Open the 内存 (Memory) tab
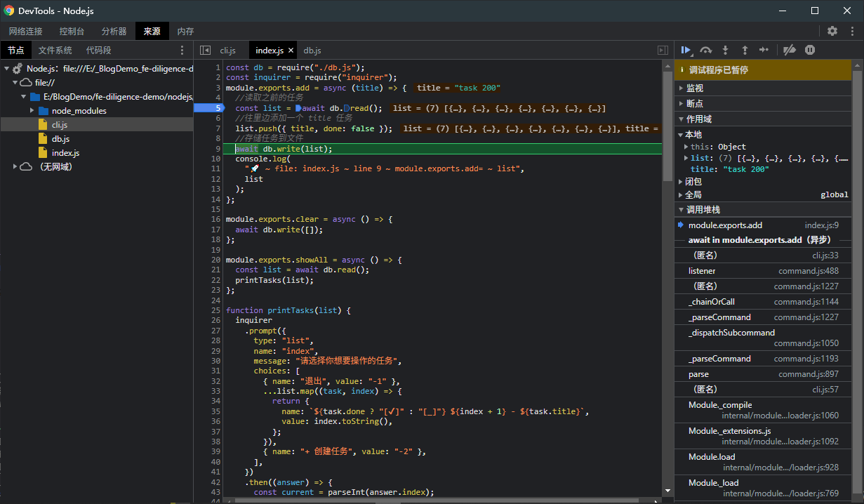Viewport: 864px width, 504px height. point(185,31)
